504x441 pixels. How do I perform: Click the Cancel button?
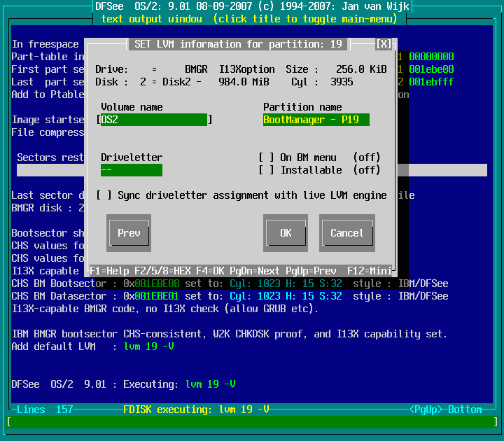(346, 233)
